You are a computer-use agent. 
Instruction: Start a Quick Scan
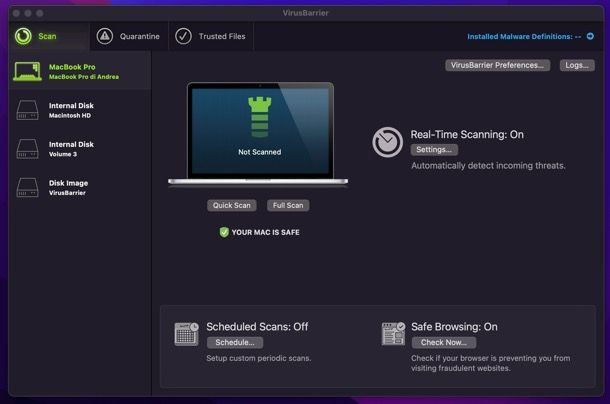pos(231,205)
